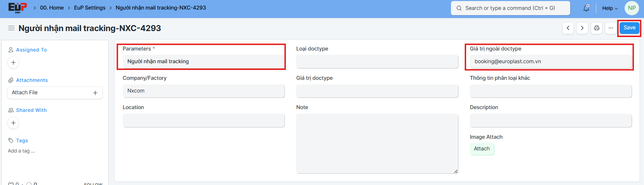Click into the Note text area
Viewport: 644px width, 185px height.
(x=377, y=144)
